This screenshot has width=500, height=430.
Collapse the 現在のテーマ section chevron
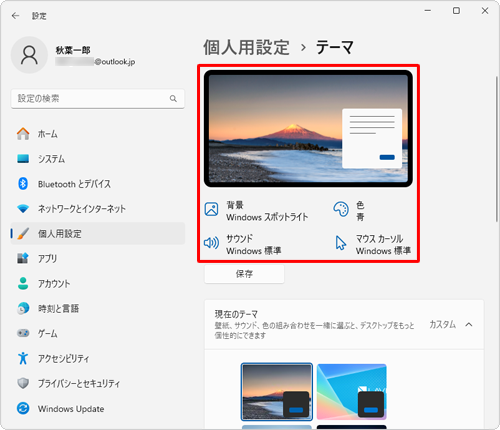coord(469,324)
